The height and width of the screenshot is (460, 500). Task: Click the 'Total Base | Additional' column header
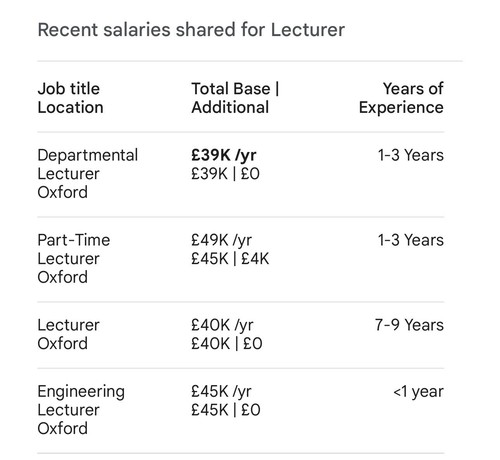coord(235,98)
